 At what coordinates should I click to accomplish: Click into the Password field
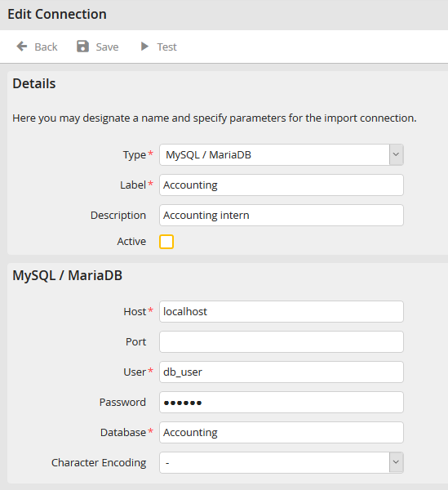tap(282, 402)
